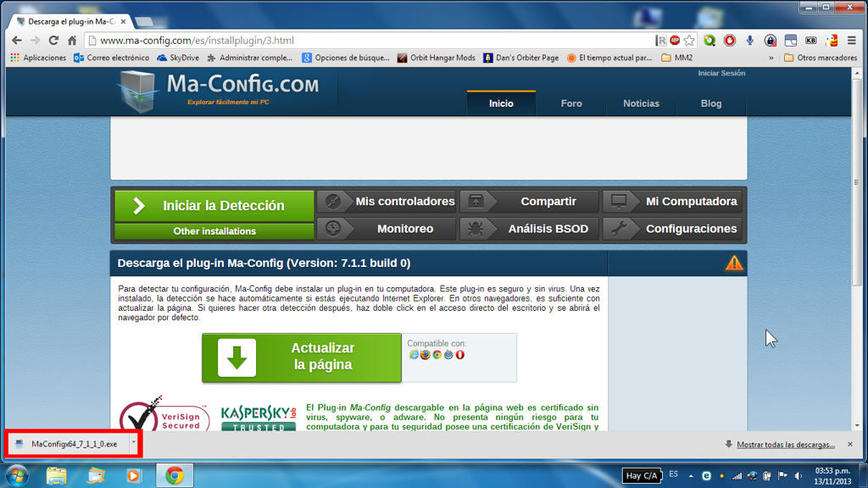The height and width of the screenshot is (488, 868).
Task: Click the Kaspersky Trusted badge
Action: [259, 419]
